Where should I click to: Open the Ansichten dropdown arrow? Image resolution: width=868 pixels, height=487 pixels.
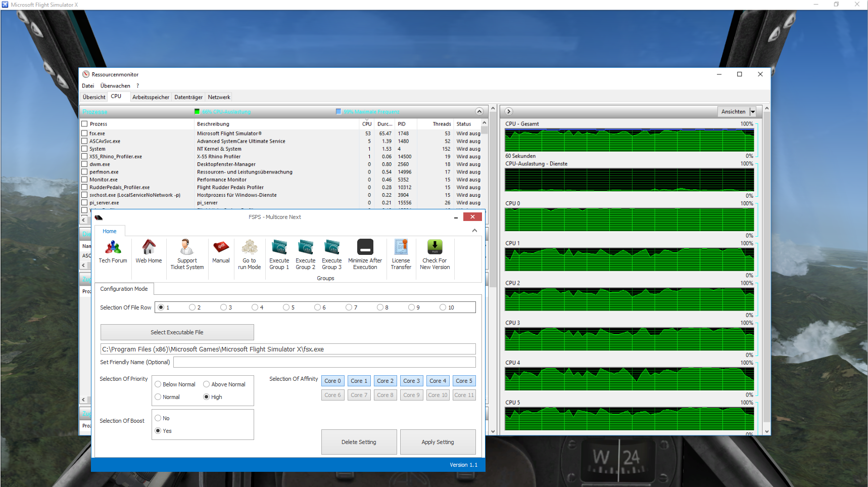pyautogui.click(x=753, y=112)
